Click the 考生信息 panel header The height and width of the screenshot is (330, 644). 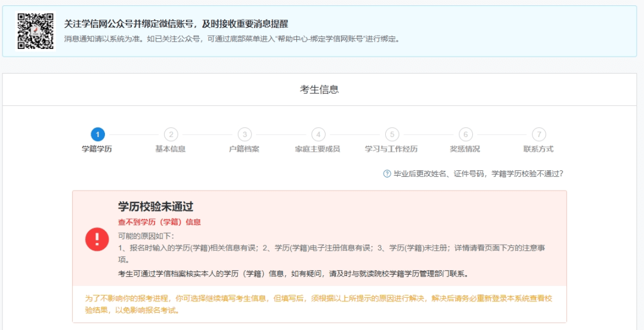(x=320, y=89)
